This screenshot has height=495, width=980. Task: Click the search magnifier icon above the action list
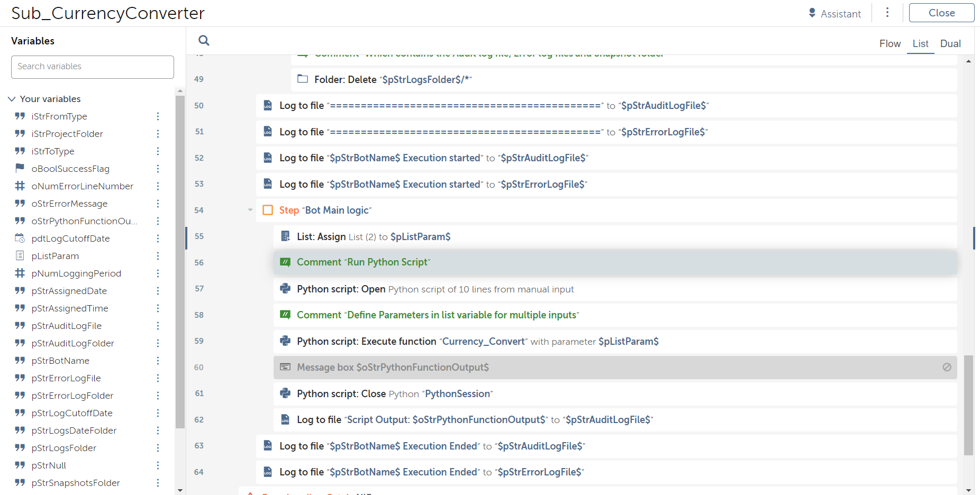(x=204, y=41)
